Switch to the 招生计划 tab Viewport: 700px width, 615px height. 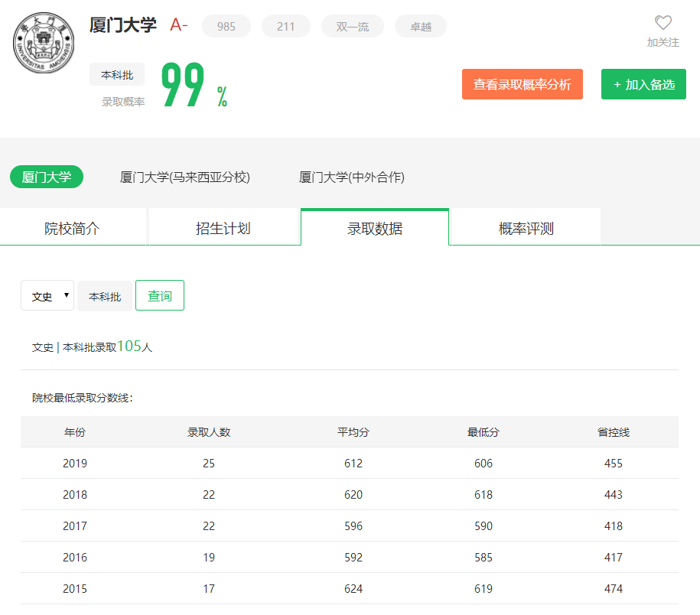[223, 228]
